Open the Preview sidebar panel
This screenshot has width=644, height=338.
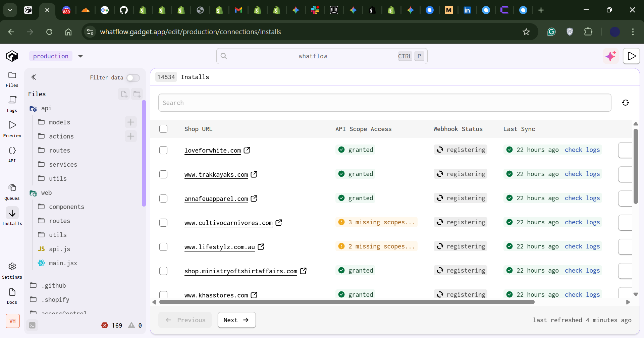point(12,129)
